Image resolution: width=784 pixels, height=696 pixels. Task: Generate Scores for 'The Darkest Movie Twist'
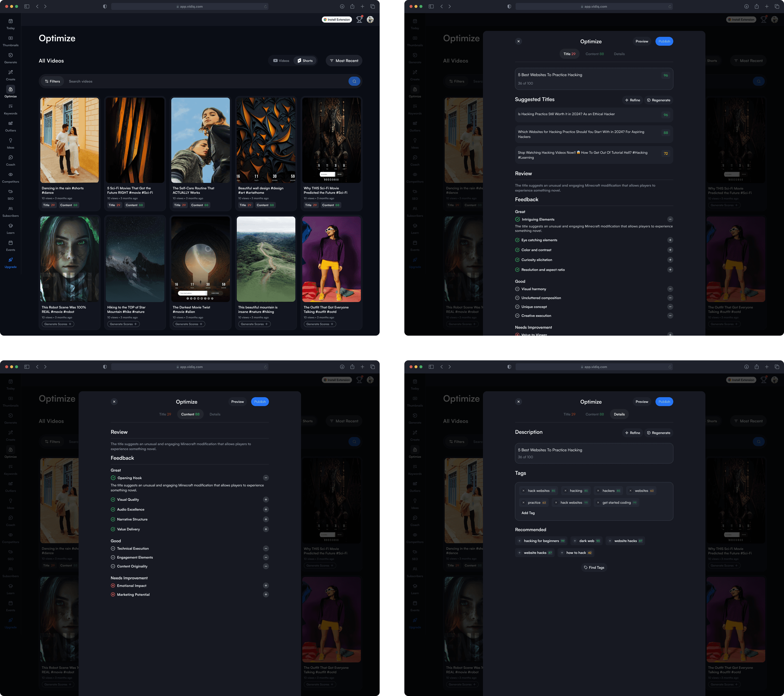189,324
